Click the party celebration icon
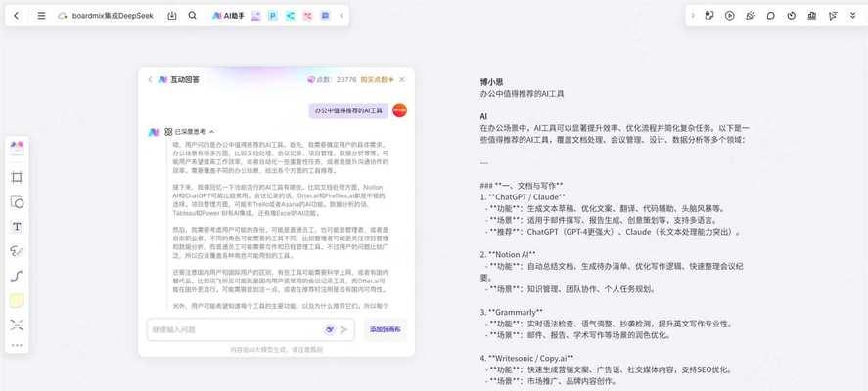The width and height of the screenshot is (868, 391). coord(751,16)
